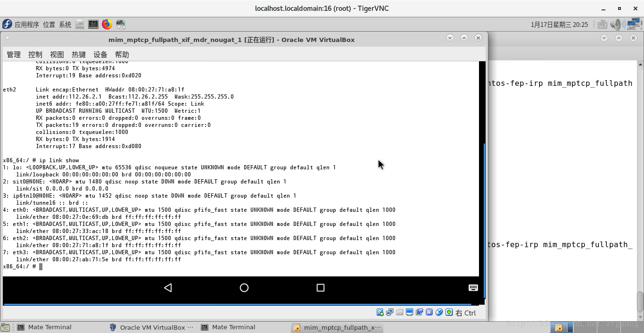Click the display settings status icon
Image resolution: width=644 pixels, height=333 pixels.
(x=409, y=312)
